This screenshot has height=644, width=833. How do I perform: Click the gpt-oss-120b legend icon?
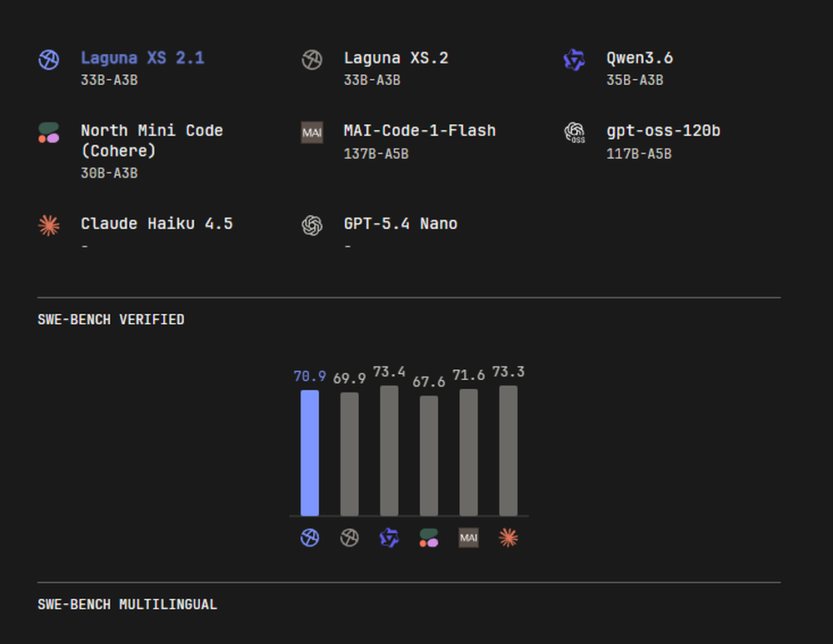click(x=574, y=132)
